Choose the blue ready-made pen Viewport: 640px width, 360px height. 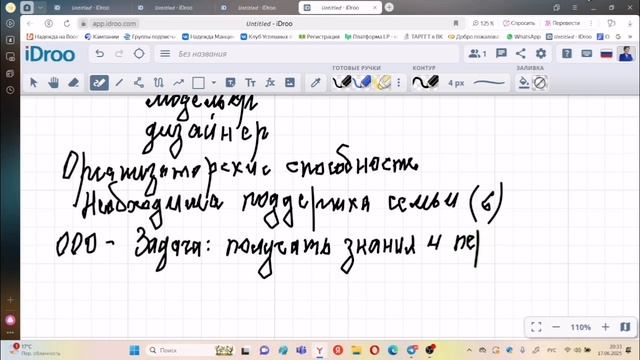tap(362, 82)
